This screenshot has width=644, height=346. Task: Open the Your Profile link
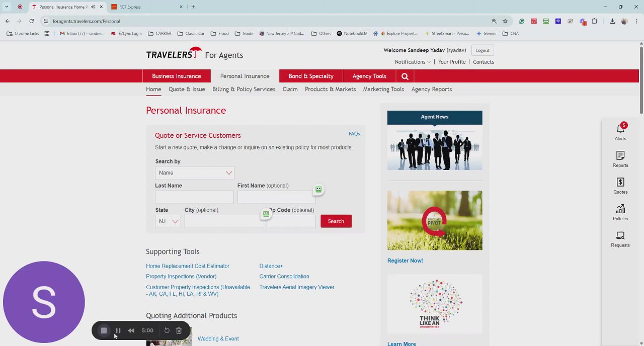click(x=452, y=62)
